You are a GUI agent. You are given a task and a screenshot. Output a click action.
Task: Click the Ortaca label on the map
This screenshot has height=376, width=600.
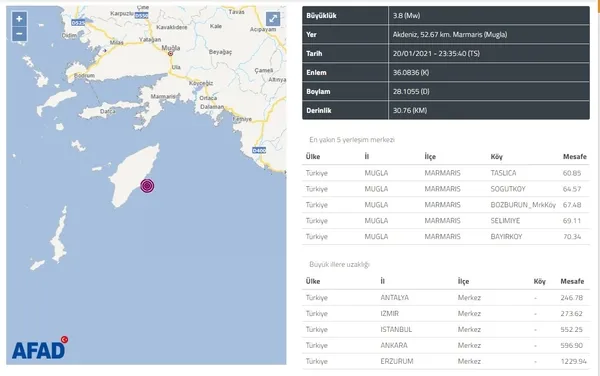tap(208, 98)
